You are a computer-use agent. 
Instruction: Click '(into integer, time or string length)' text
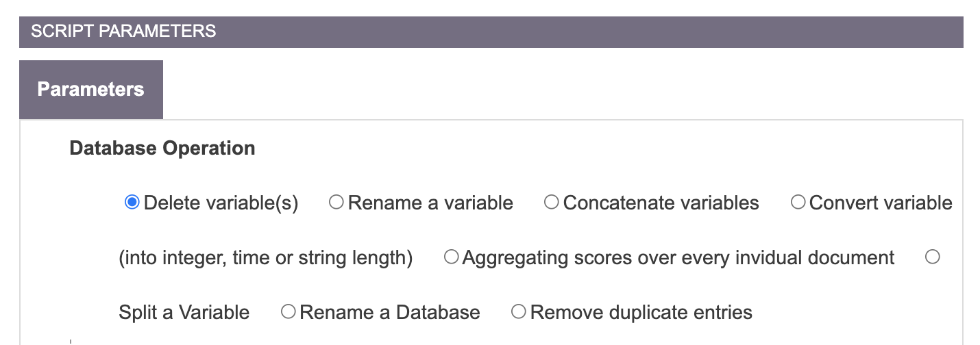(x=266, y=258)
